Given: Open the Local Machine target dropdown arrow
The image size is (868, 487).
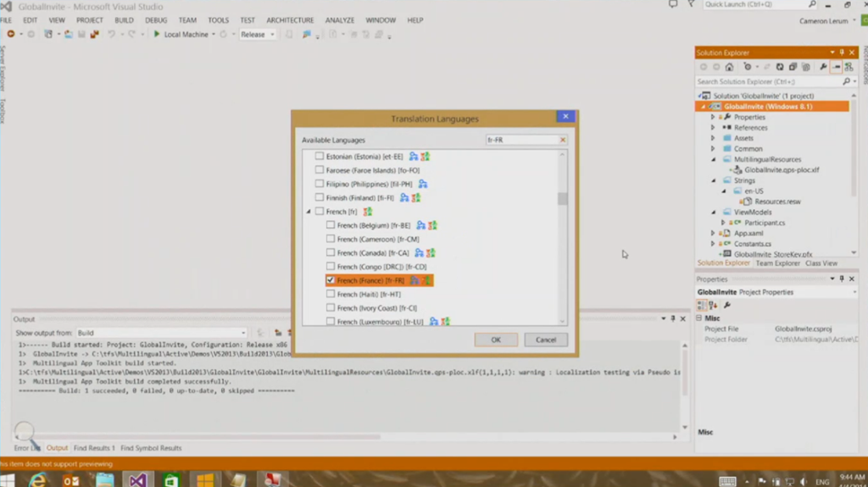Looking at the screenshot, I should 214,35.
